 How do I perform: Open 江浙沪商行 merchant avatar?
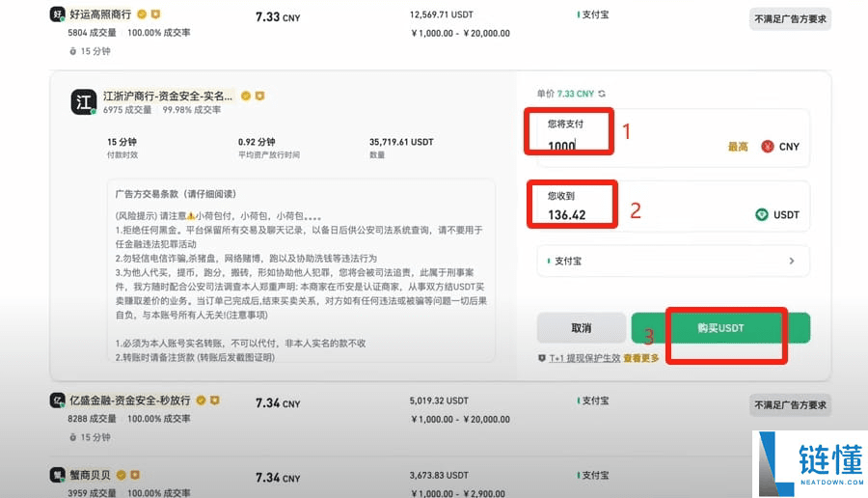tap(84, 102)
